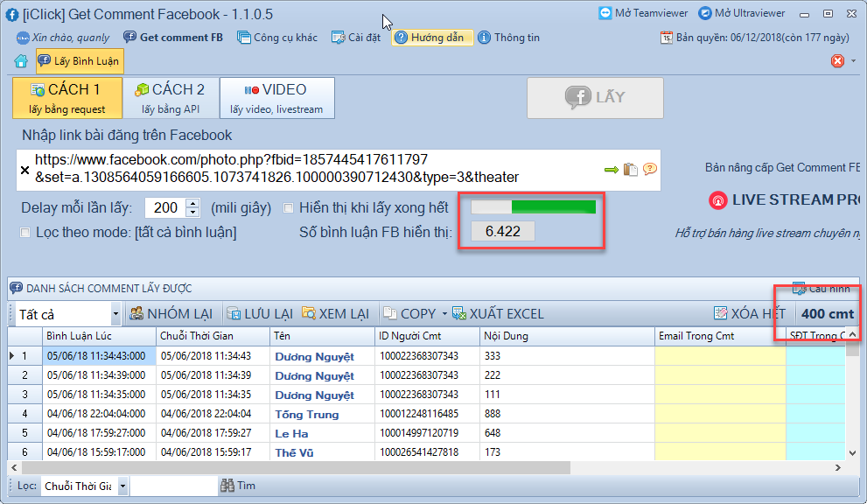Click the filter text input beside Lọc
Image resolution: width=867 pixels, height=504 pixels.
coord(173,486)
